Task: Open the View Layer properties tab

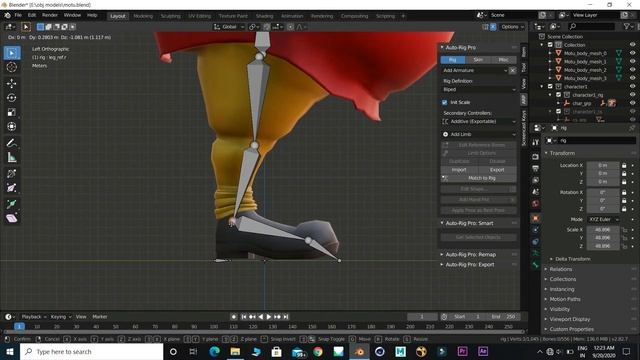Action: pos(536,180)
